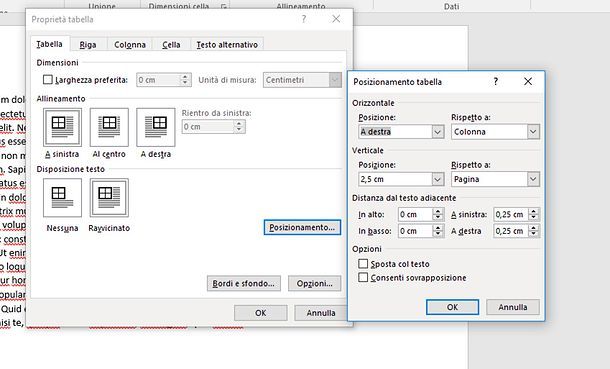
Task: Click the Posizionamento... button
Action: click(x=302, y=227)
